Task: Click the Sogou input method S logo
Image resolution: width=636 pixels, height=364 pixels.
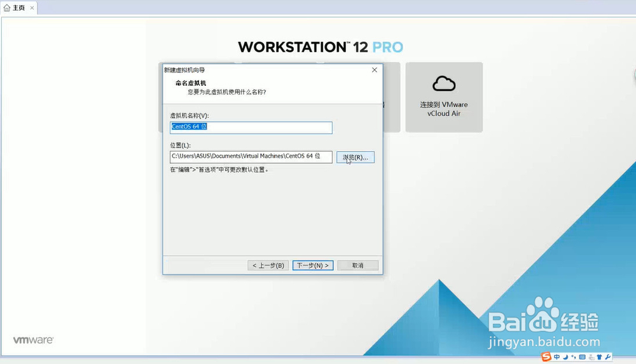Action: pos(546,357)
